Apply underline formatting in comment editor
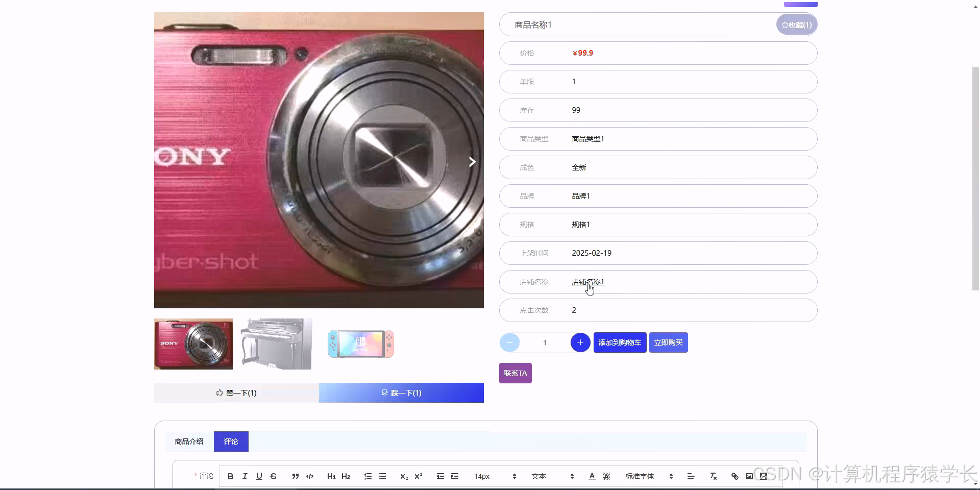The width and height of the screenshot is (980, 490). [259, 476]
